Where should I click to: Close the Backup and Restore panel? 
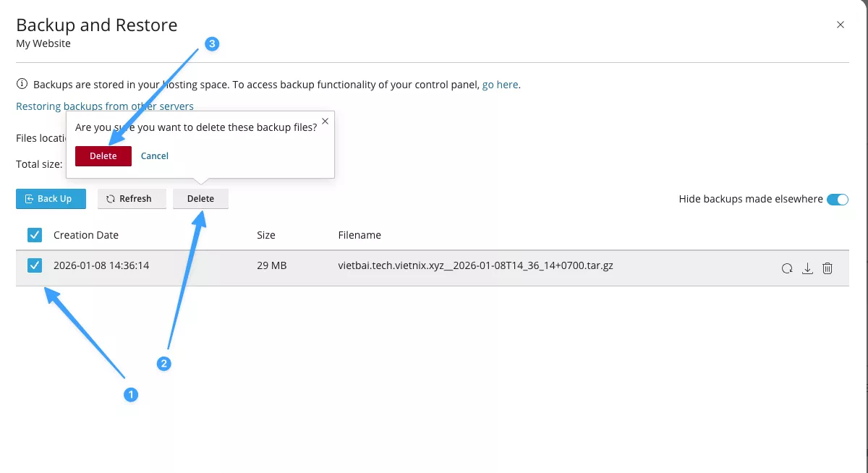(841, 24)
